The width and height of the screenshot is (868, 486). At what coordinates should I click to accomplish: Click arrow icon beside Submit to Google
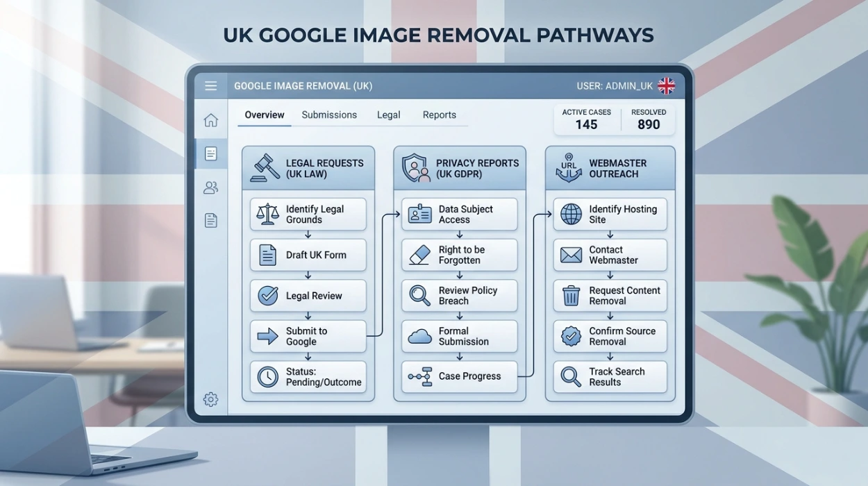tap(267, 336)
